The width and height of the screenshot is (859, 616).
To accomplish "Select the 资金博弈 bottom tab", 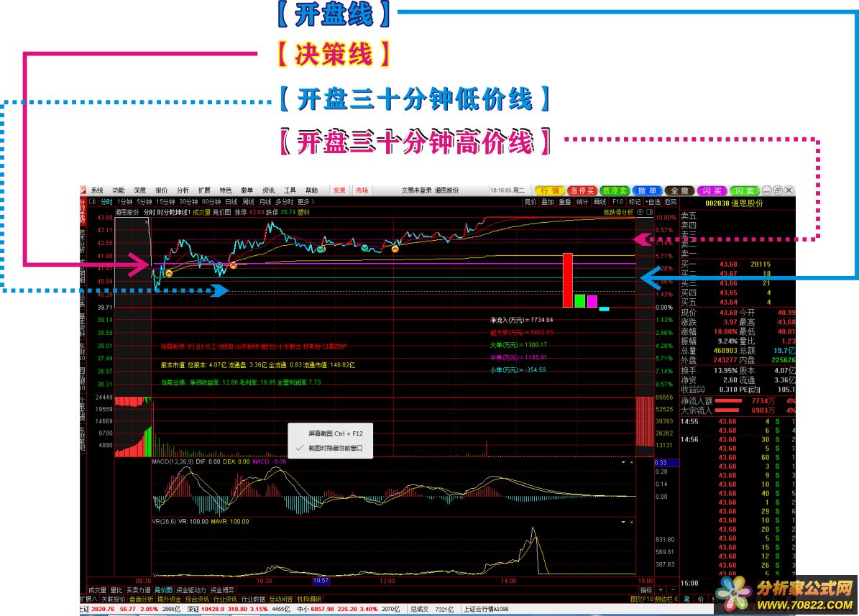I will (x=222, y=590).
